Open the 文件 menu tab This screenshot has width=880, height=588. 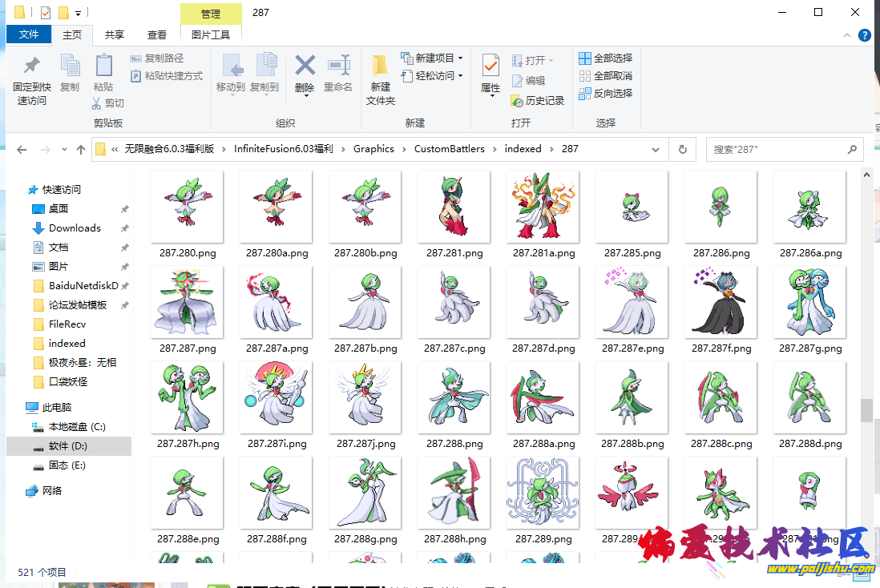point(29,35)
